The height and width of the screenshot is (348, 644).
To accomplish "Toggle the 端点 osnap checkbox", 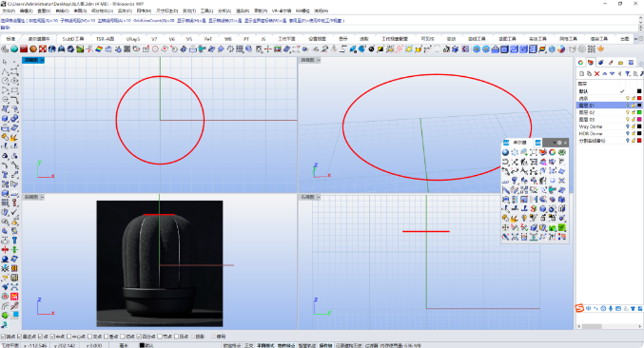I will pyautogui.click(x=3, y=337).
